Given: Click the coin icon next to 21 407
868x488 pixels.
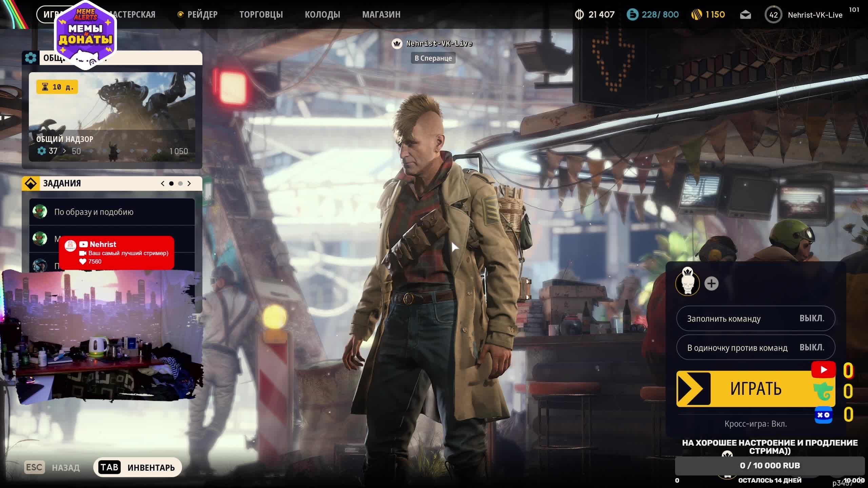Looking at the screenshot, I should [579, 15].
